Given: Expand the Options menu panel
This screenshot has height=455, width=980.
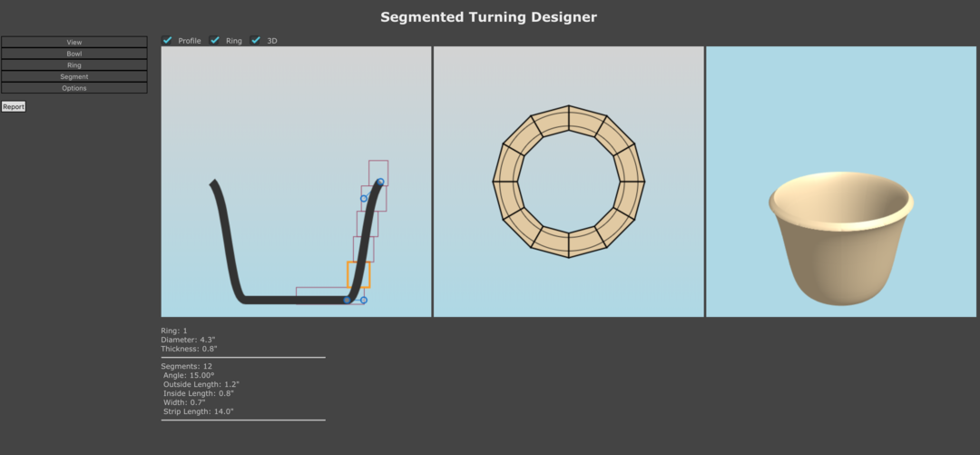Looking at the screenshot, I should pyautogui.click(x=74, y=88).
